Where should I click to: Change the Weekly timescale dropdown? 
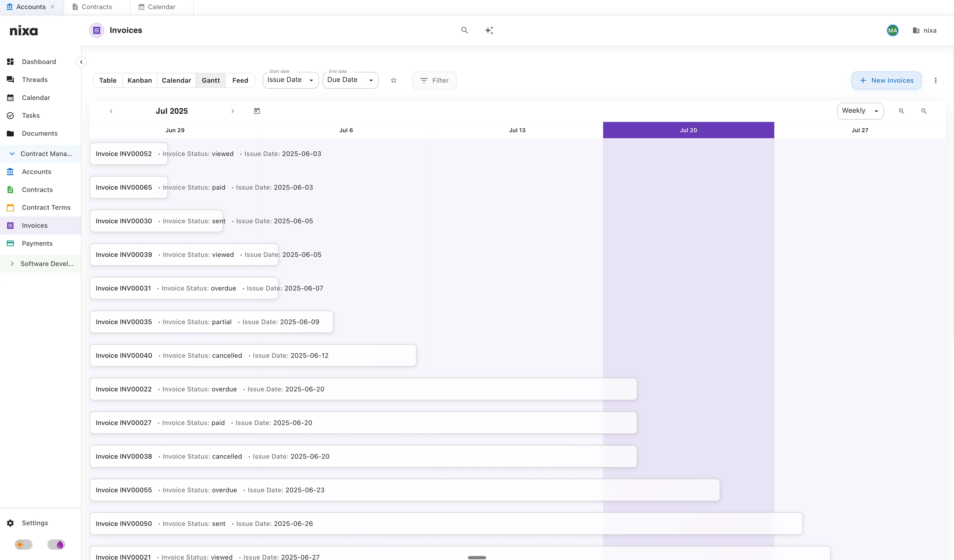pos(860,111)
